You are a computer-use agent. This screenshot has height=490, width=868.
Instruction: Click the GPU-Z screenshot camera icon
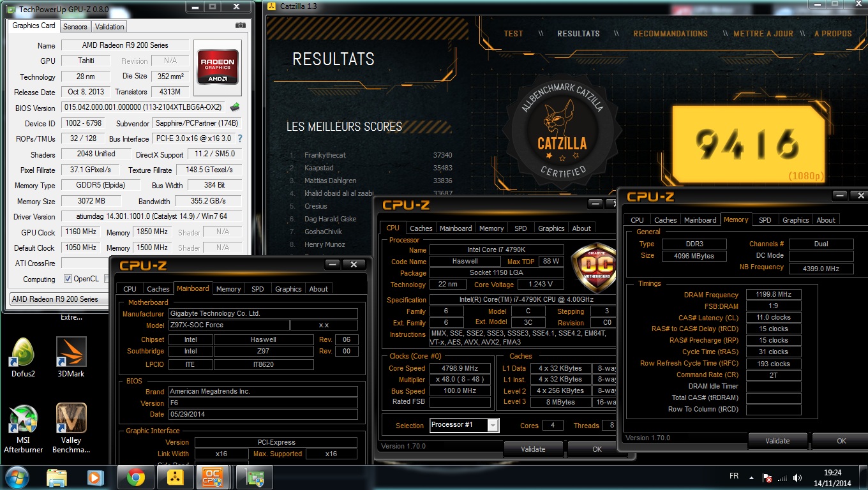click(x=240, y=26)
